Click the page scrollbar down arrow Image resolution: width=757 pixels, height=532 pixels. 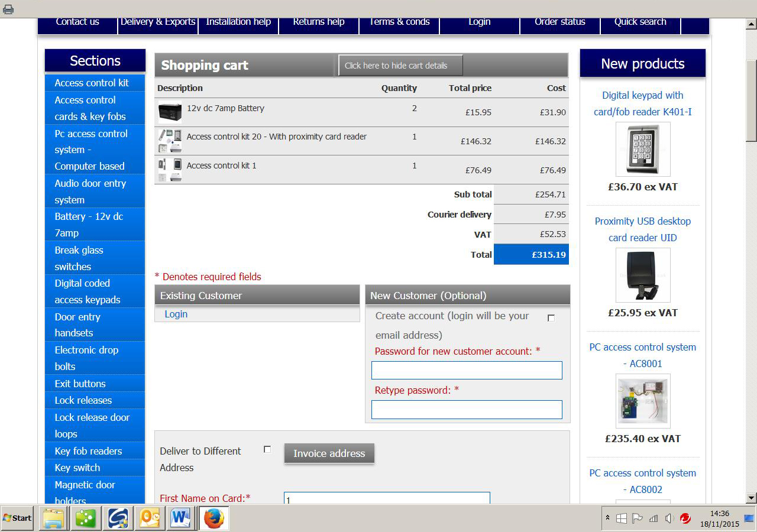[x=751, y=498]
